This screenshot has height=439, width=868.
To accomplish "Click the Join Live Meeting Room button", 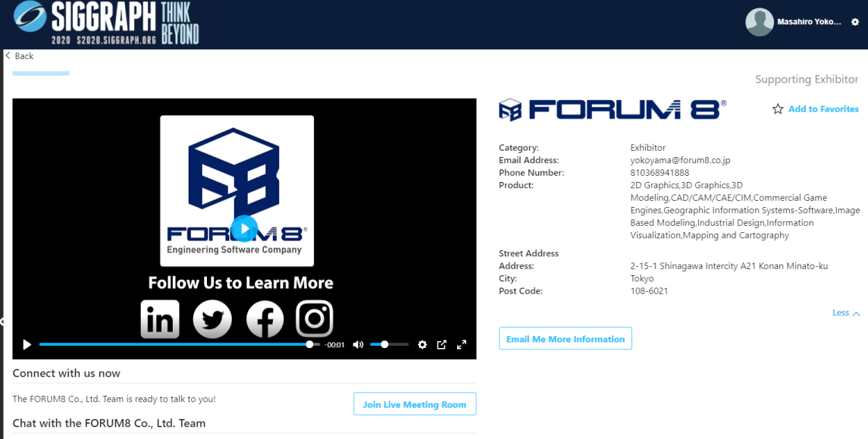I will (x=415, y=404).
